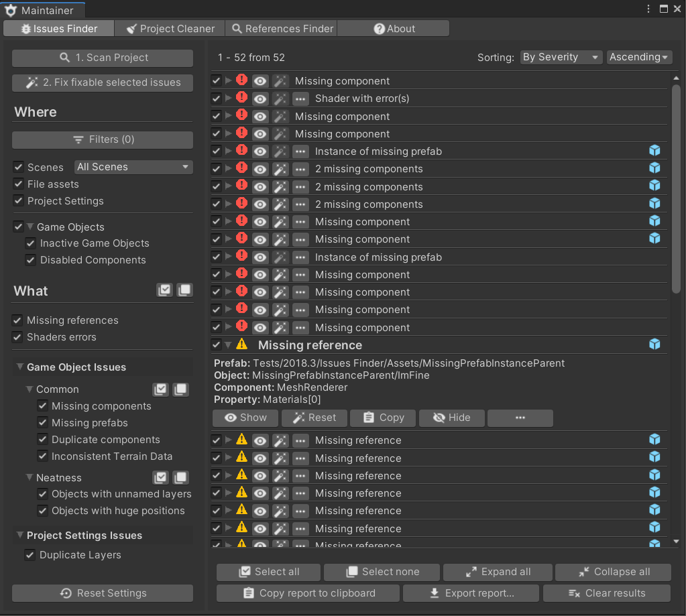Image resolution: width=686 pixels, height=616 pixels.
Task: Toggle Project Settings checkbox
Action: [x=18, y=200]
